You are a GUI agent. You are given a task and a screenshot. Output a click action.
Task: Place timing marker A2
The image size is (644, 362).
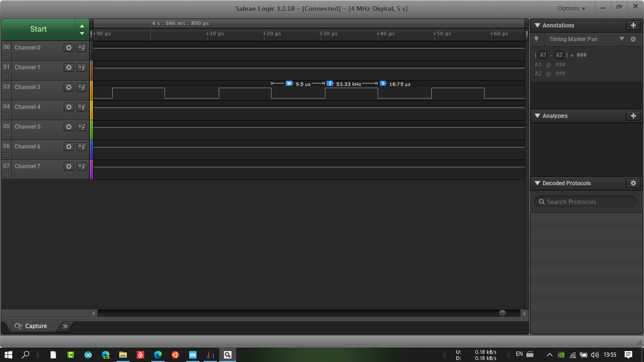[559, 55]
